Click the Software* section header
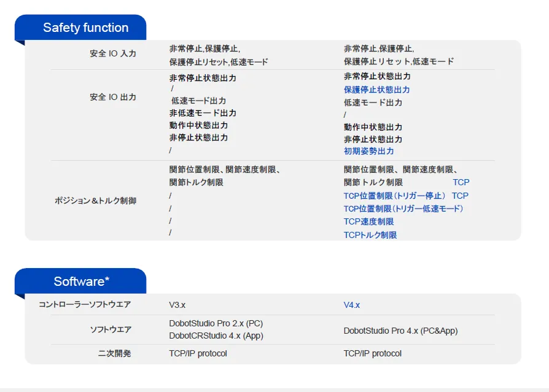The height and width of the screenshot is (392, 549). click(x=82, y=282)
